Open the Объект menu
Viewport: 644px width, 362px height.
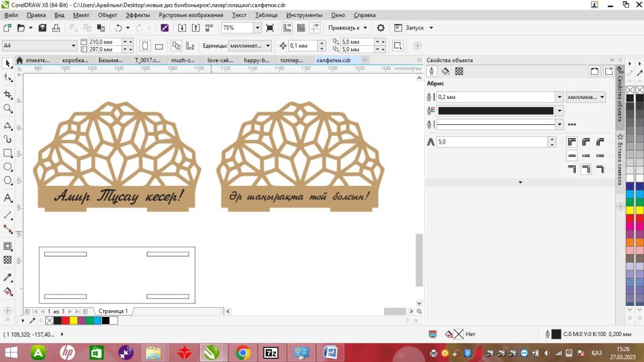[x=107, y=15]
